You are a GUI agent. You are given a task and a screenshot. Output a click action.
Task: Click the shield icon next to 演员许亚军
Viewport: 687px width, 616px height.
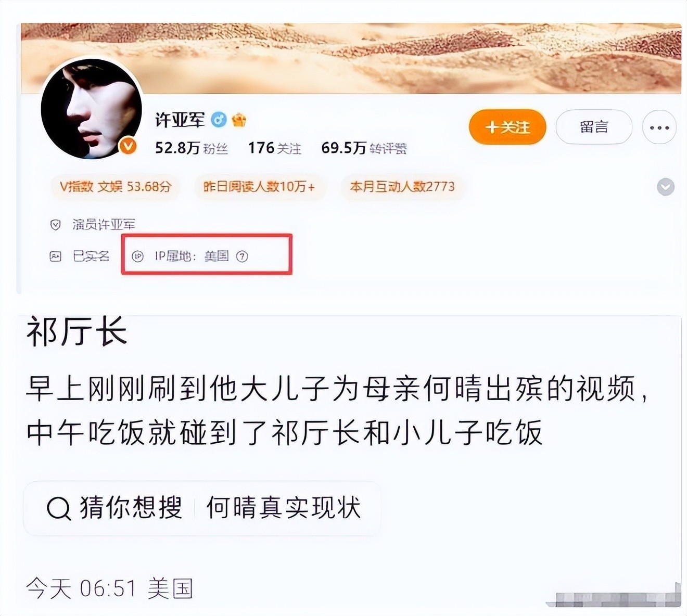pos(55,225)
